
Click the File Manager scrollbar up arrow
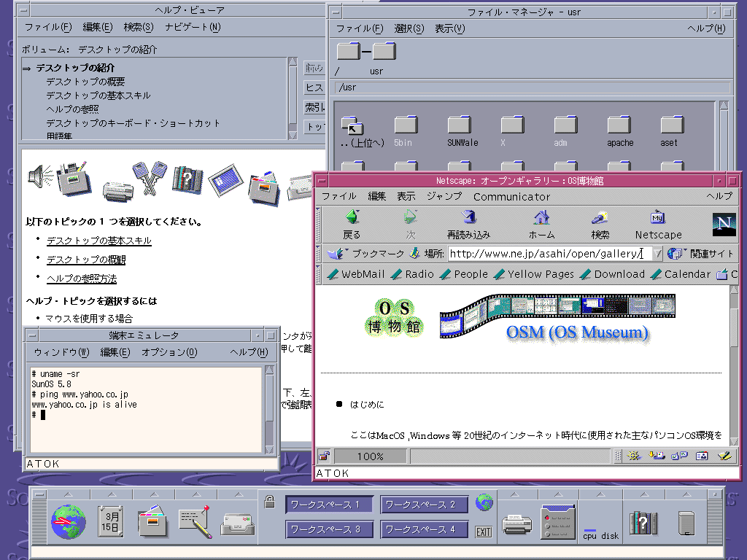[724, 105]
